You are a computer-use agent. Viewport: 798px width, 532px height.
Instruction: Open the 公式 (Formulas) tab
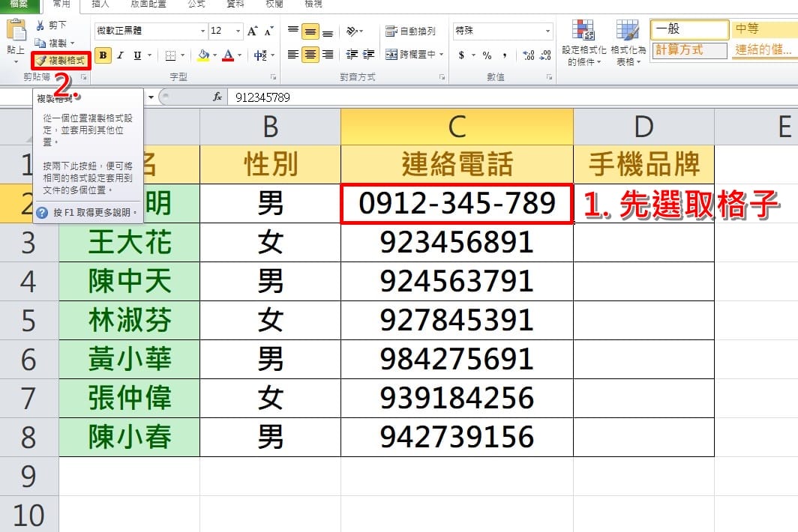point(196,4)
